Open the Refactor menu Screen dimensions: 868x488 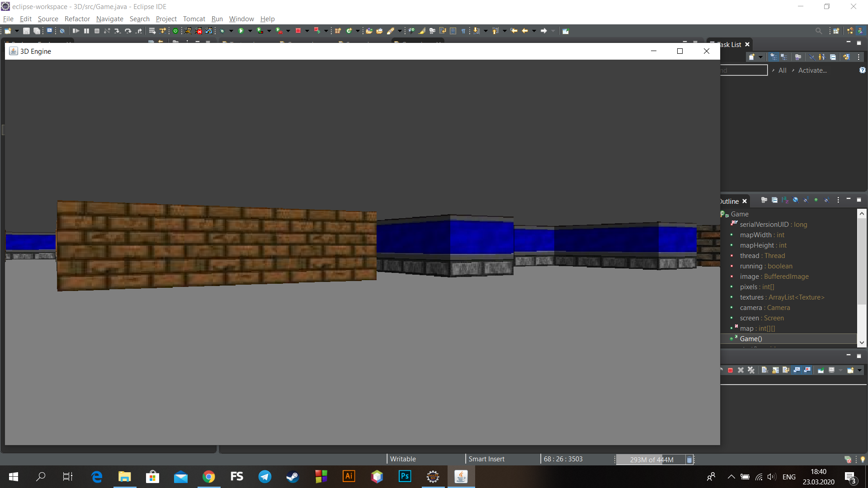click(x=77, y=19)
